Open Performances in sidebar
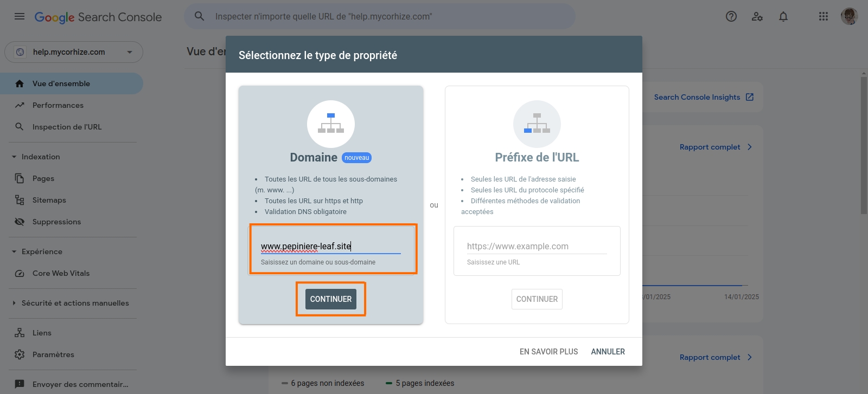868x394 pixels. click(x=72, y=105)
